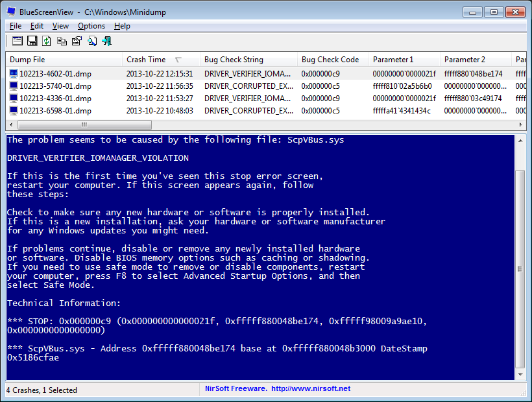Screen dimensions: 532x402
Task: Click crash time 2013-10-22 11:56:35
Action: [x=160, y=86]
